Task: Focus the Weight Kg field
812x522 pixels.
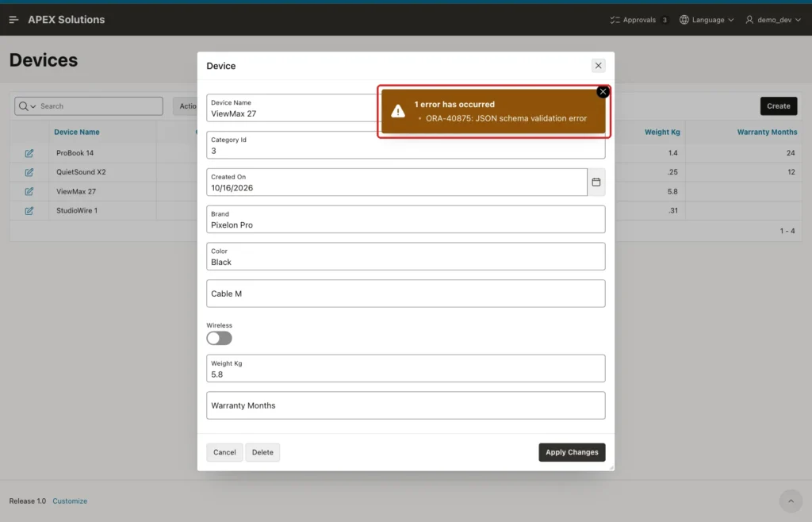Action: pos(405,368)
